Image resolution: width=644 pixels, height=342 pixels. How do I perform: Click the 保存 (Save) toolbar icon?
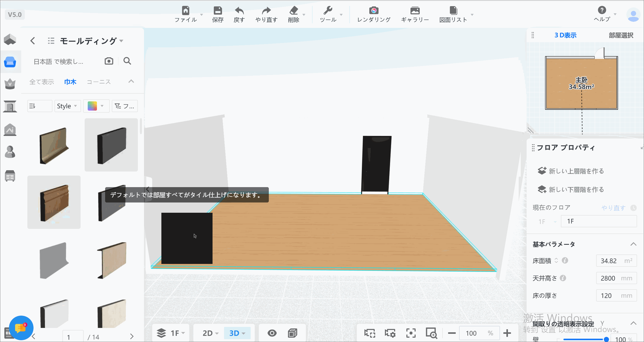tap(218, 14)
